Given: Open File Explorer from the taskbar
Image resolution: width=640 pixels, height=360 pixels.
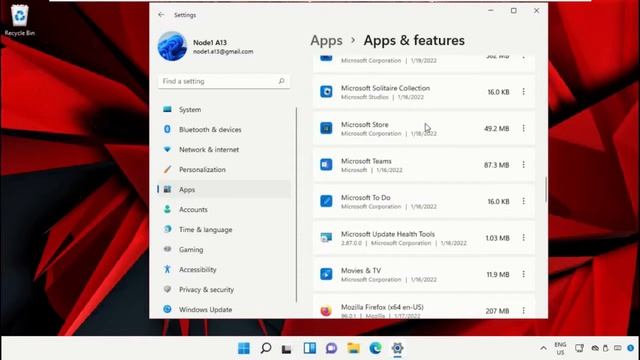Looking at the screenshot, I should [353, 348].
